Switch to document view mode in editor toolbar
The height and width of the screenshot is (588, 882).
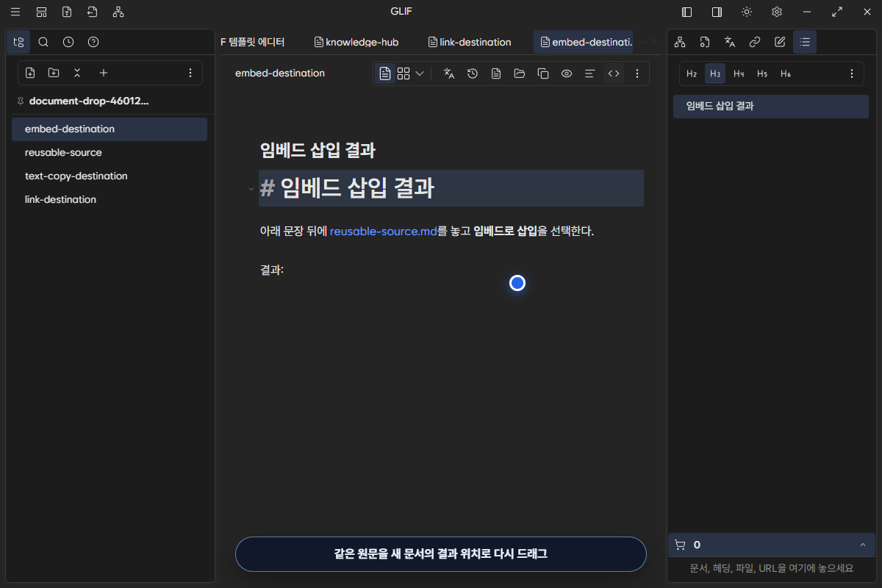385,73
